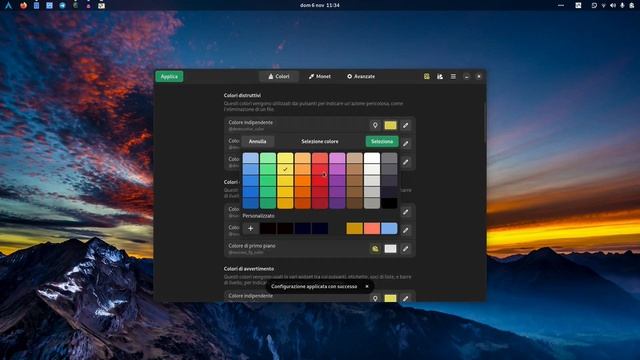Pick the gold custom swatch under Personalizzato
Screen dimensions: 640x360
tap(355, 229)
